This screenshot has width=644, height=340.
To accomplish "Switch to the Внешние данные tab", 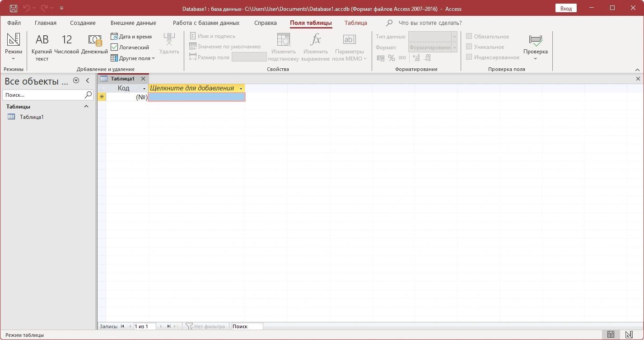I will pyautogui.click(x=133, y=23).
